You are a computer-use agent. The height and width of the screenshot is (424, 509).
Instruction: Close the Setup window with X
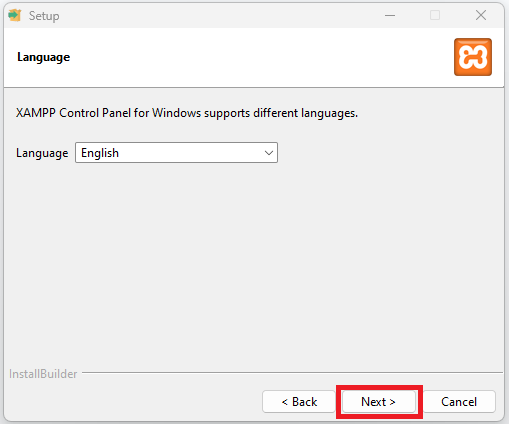click(x=481, y=15)
